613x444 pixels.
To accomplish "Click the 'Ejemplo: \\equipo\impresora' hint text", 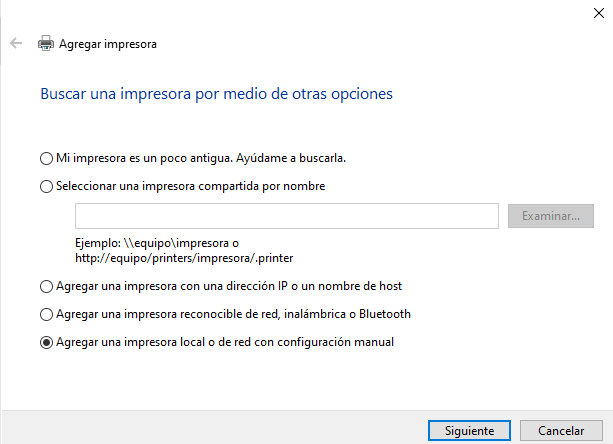I will [157, 243].
